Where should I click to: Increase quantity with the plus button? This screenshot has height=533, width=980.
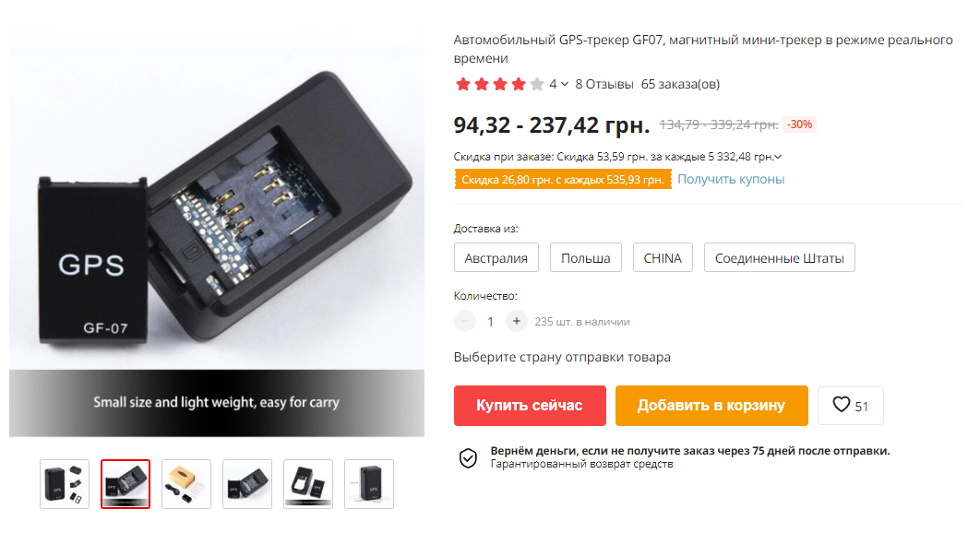[x=516, y=321]
